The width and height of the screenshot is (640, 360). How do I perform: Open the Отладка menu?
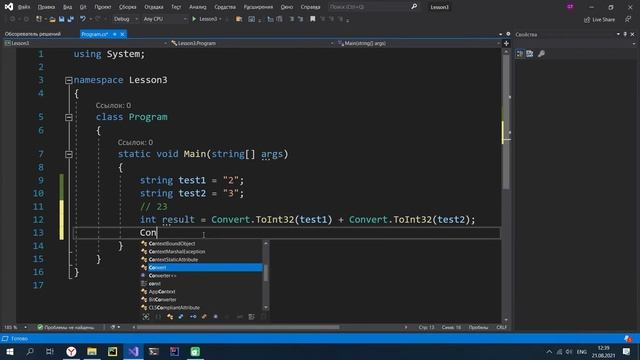154,7
